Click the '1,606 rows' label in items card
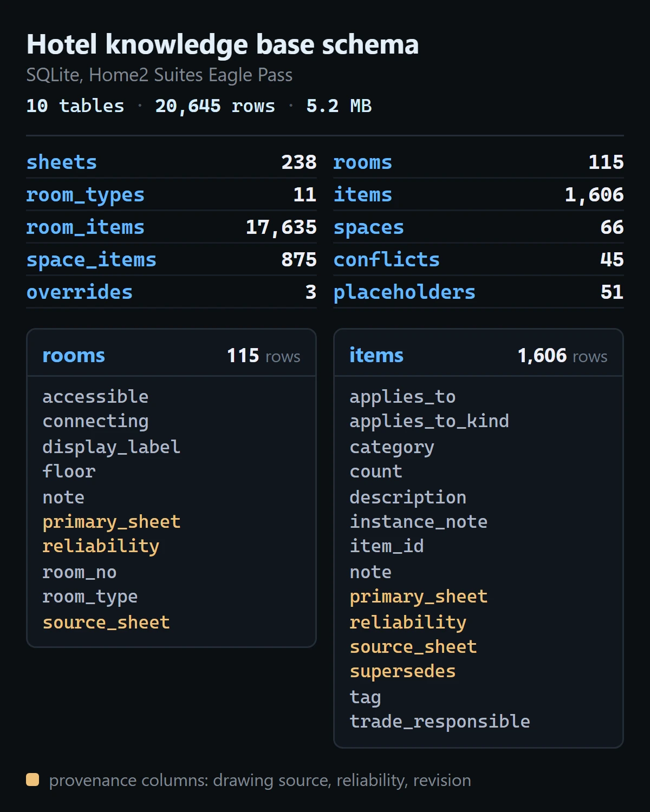Viewport: 650px width, 812px height. click(562, 356)
